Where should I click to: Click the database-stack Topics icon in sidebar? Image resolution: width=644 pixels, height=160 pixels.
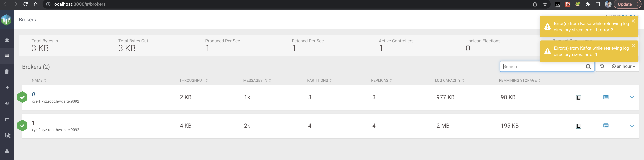point(7,72)
